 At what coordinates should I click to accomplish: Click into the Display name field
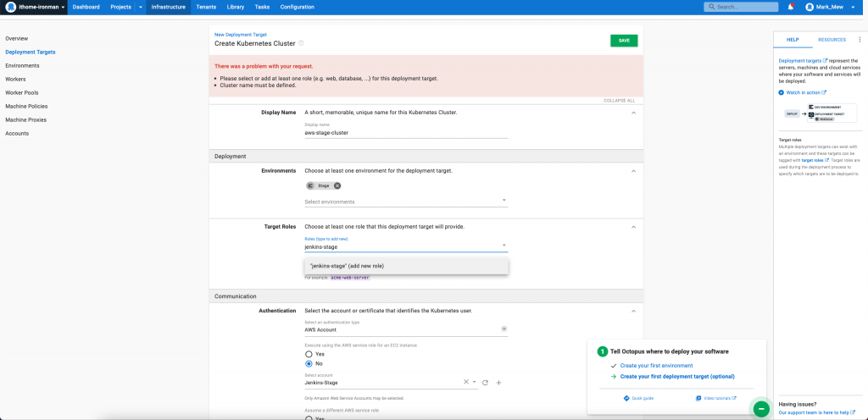[x=406, y=133]
